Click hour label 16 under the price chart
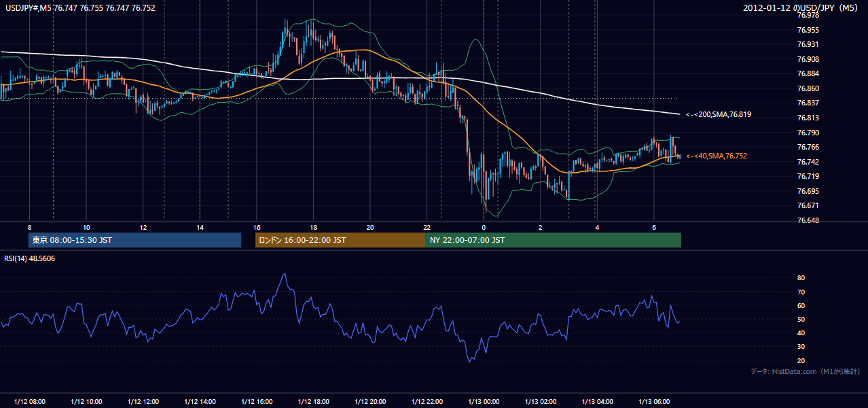Screen dimensions: 868x408 [x=256, y=226]
